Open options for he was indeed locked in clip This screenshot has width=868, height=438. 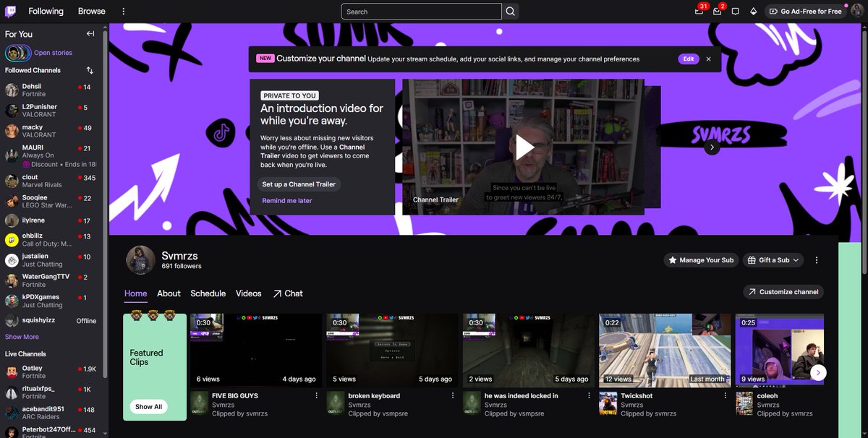tap(589, 396)
